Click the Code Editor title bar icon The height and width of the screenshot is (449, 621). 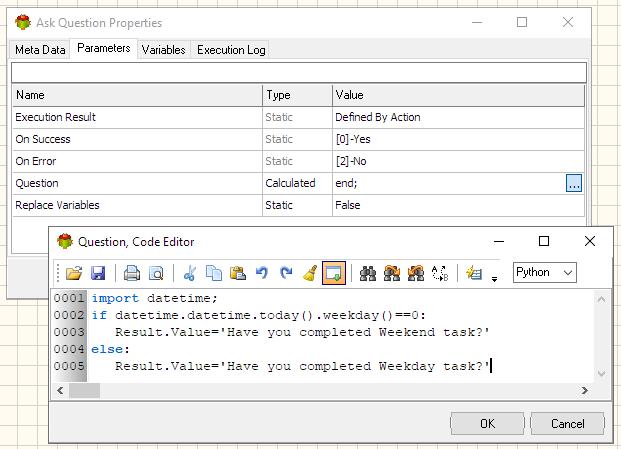coord(65,241)
